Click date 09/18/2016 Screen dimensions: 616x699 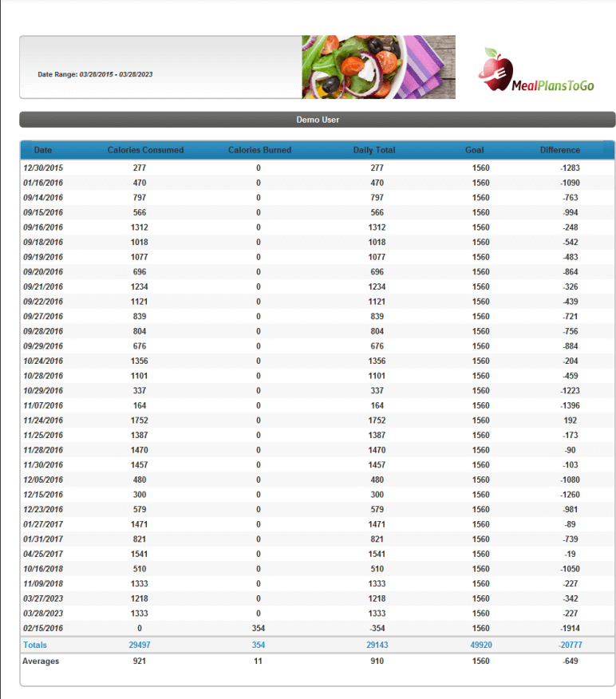[43, 242]
